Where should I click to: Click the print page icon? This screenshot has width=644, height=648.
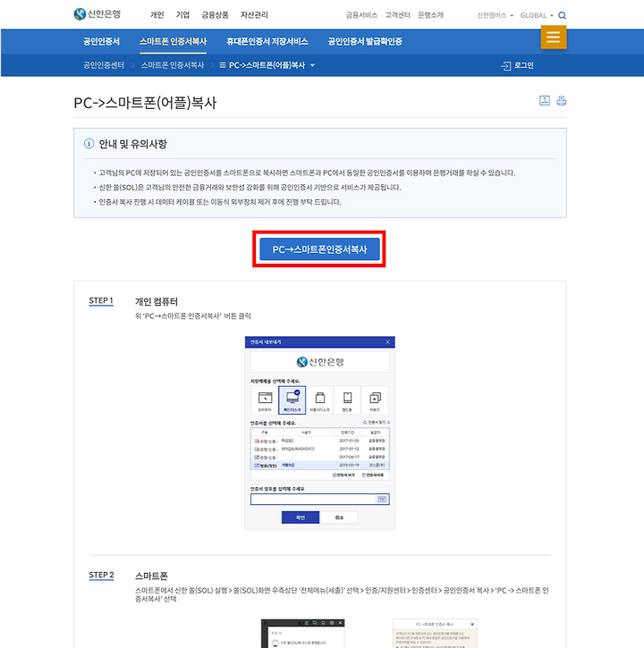pyautogui.click(x=562, y=100)
